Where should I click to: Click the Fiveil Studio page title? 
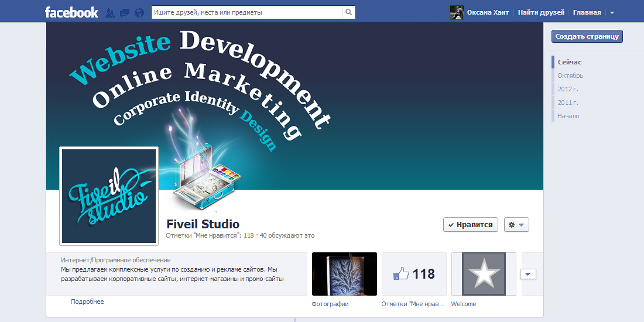point(203,224)
